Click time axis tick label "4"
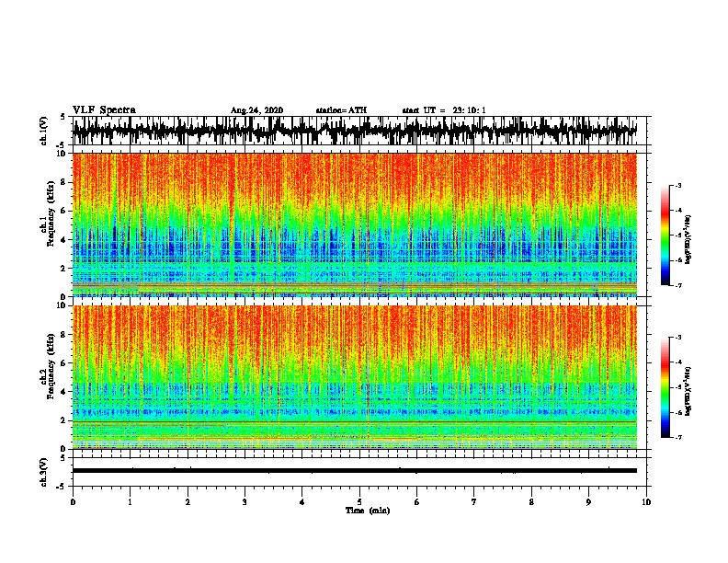Viewport: 728px width, 563px height. [x=301, y=502]
